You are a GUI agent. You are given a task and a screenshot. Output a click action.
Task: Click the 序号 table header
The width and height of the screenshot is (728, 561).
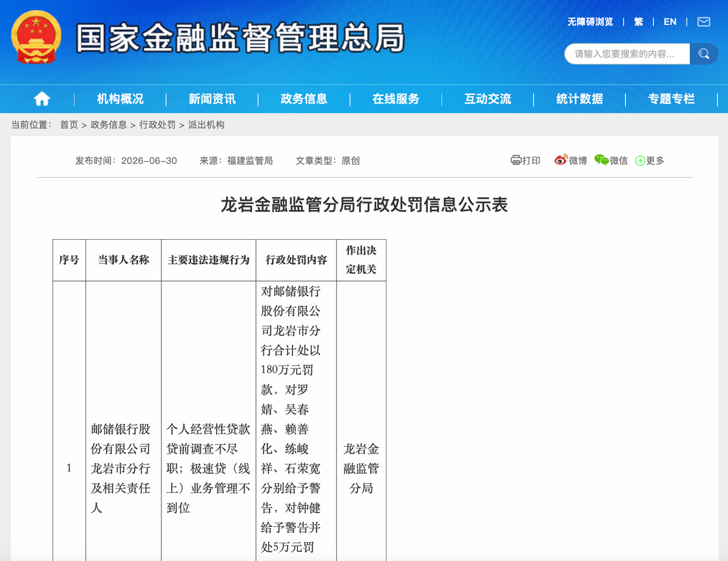pyautogui.click(x=69, y=260)
